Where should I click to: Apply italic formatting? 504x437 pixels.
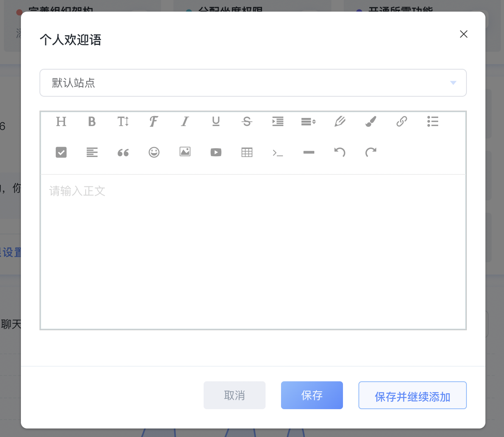coord(185,121)
